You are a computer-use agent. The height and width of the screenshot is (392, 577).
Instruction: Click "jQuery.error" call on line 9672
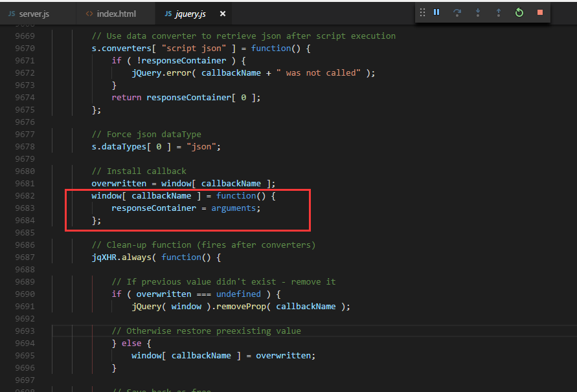pos(161,73)
